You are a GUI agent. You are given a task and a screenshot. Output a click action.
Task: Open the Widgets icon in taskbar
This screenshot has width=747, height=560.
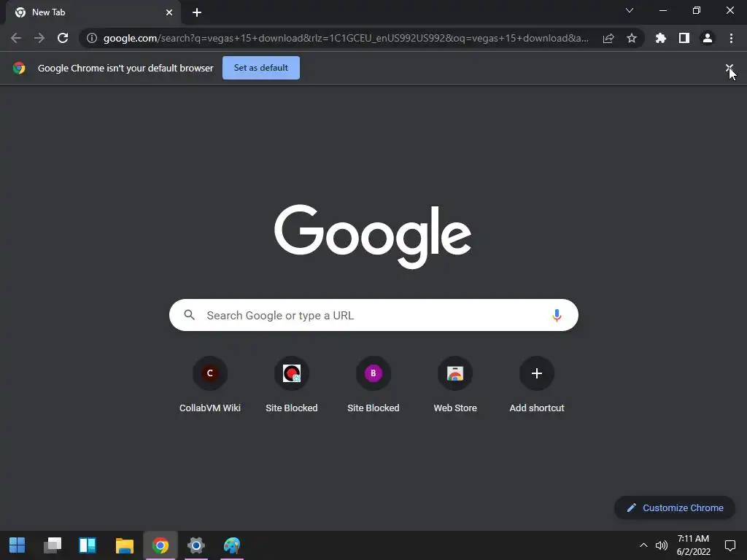coord(88,545)
